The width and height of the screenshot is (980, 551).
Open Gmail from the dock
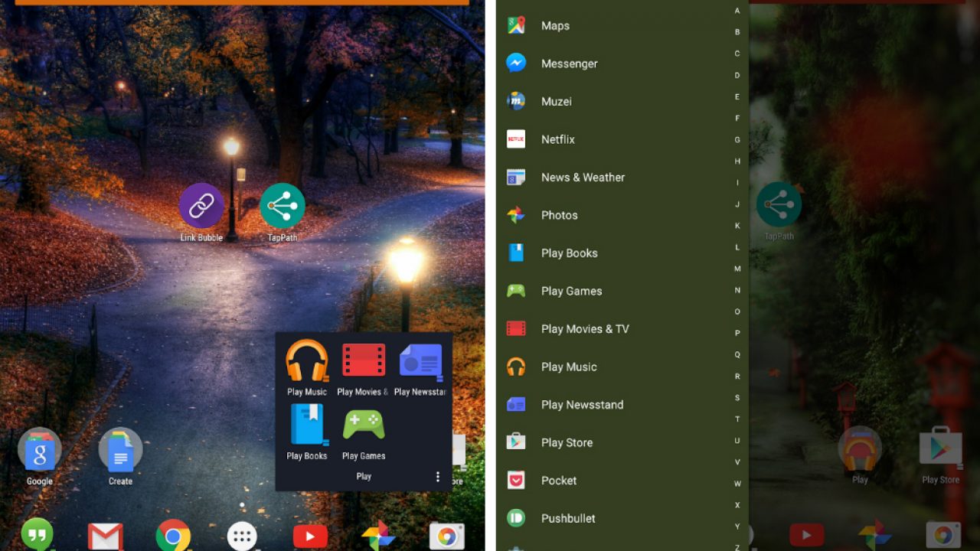pyautogui.click(x=105, y=536)
